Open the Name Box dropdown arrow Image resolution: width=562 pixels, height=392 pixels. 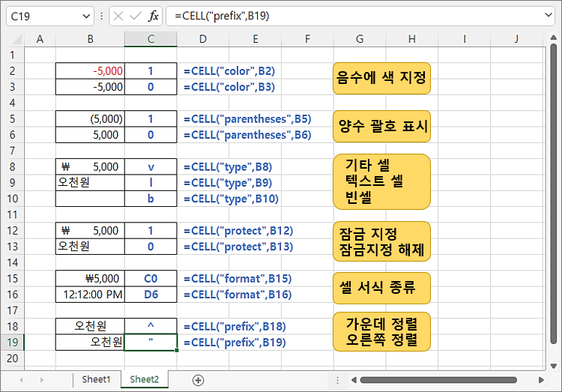tap(86, 16)
